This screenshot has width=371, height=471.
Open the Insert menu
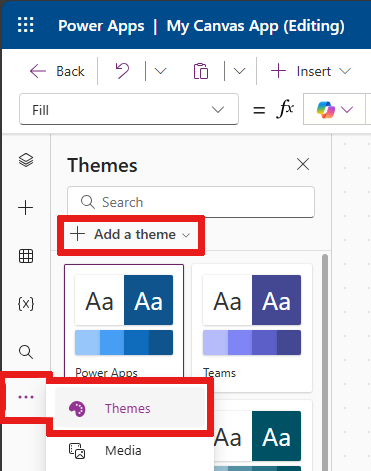311,71
